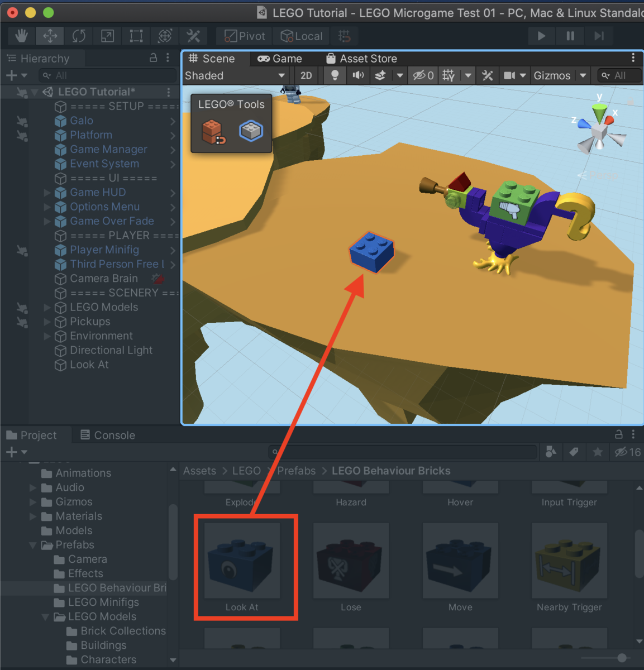Open the Platform prefab chevron
This screenshot has width=644, height=670.
tap(173, 136)
